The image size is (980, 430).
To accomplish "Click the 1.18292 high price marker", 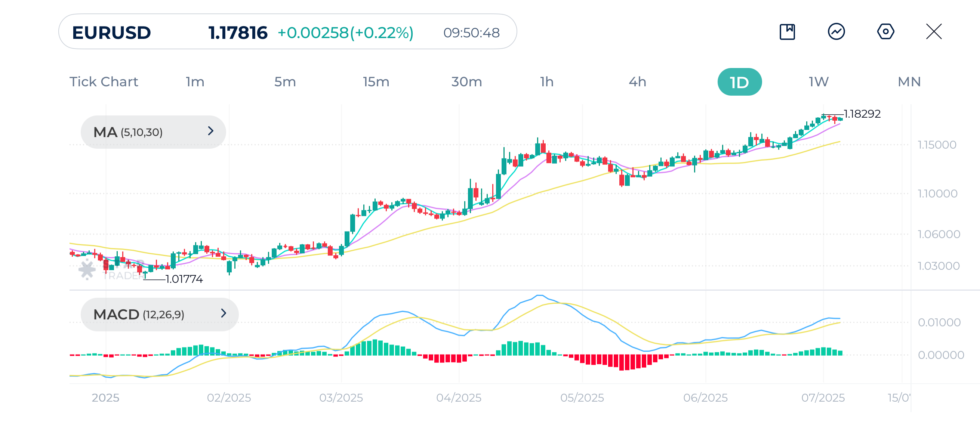I will pos(862,114).
